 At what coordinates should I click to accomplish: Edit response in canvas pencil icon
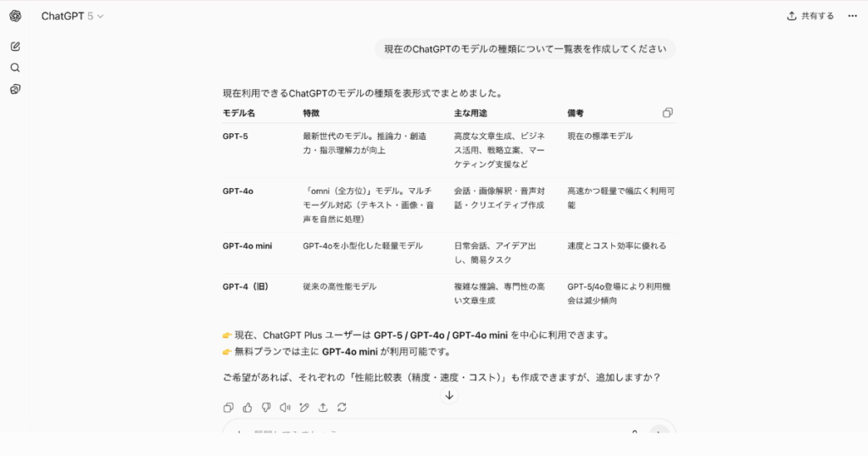[304, 408]
